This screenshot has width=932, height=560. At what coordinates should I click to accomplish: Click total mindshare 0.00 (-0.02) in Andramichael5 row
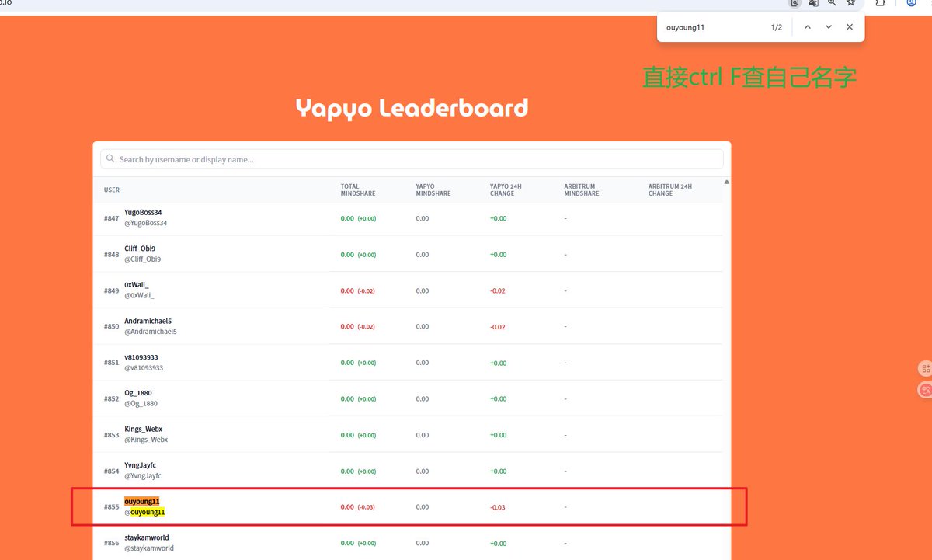point(358,327)
